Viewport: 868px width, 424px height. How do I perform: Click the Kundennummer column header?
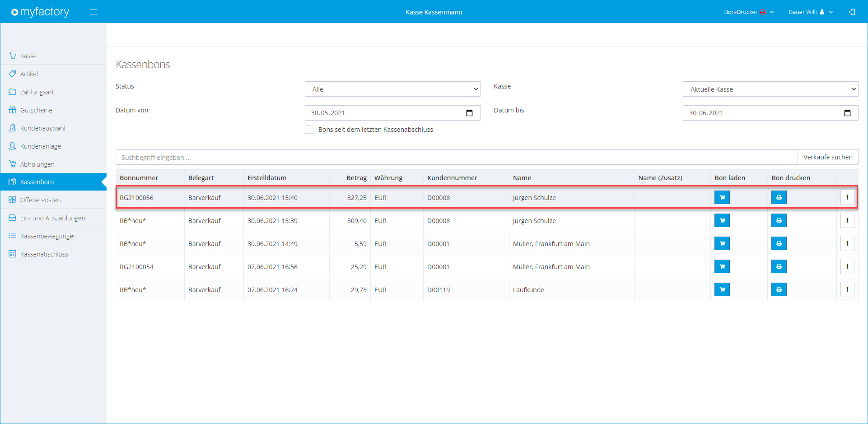(452, 178)
